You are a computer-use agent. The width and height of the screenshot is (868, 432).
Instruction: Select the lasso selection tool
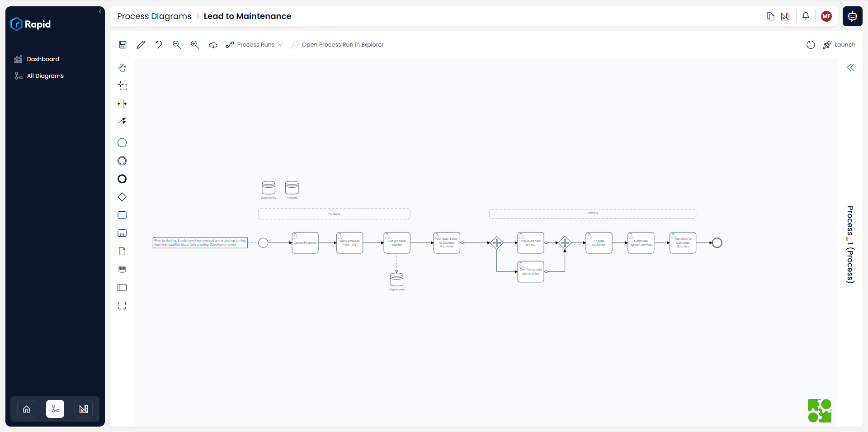(x=122, y=85)
